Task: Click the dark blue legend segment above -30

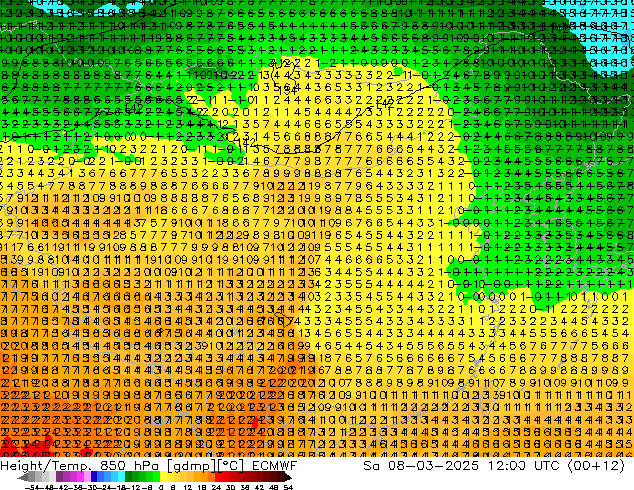Action: pos(94,476)
